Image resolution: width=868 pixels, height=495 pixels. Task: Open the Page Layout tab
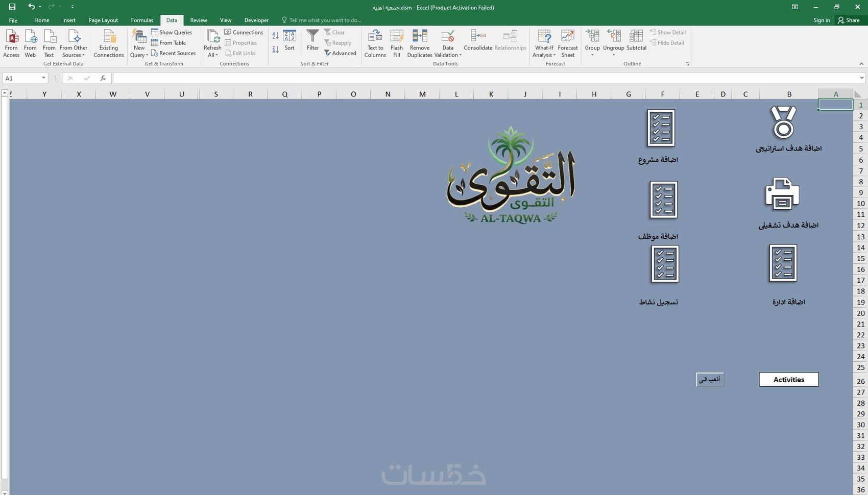coord(103,20)
